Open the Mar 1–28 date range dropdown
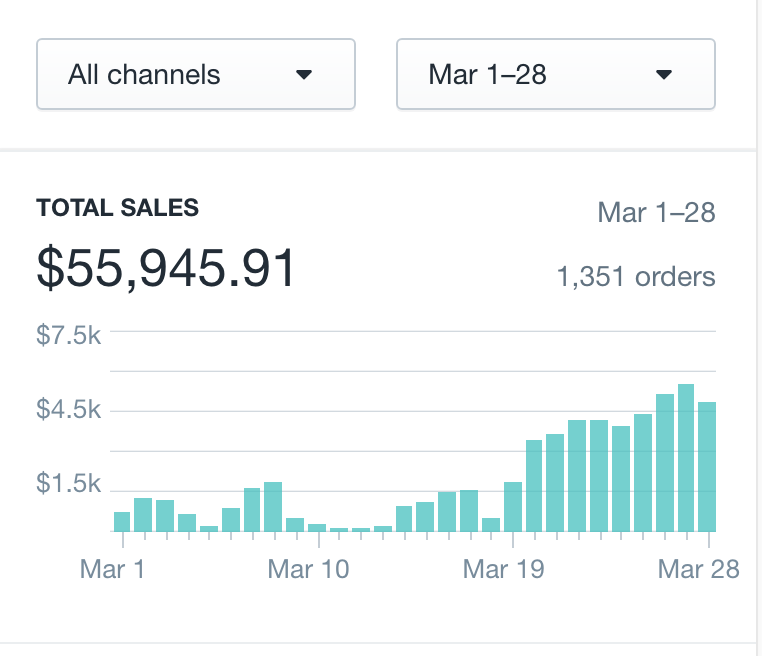Screen dimensions: 762x656 pyautogui.click(x=555, y=74)
